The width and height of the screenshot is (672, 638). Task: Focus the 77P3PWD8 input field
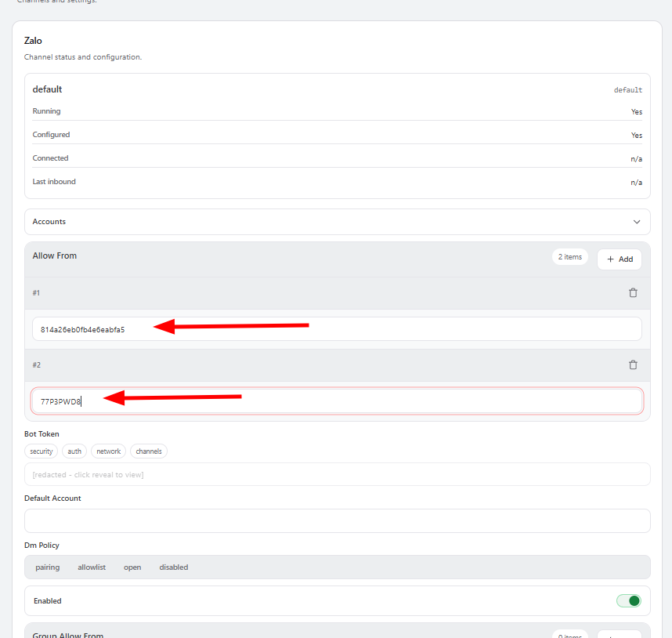pyautogui.click(x=337, y=401)
